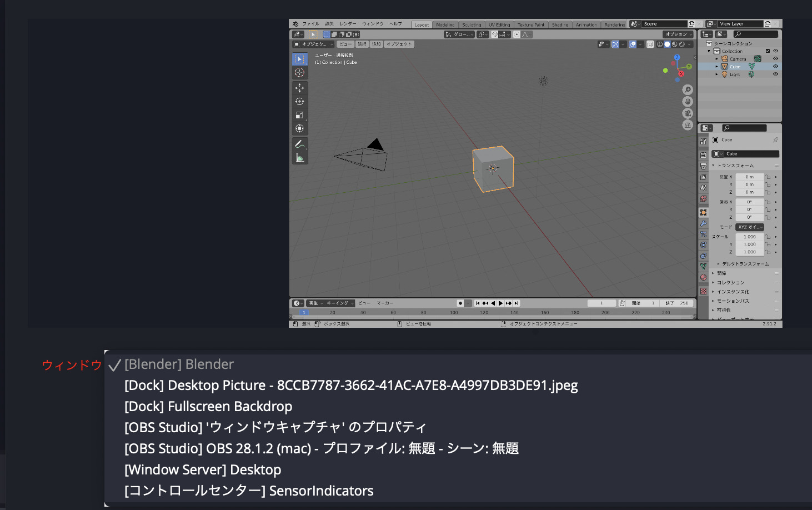The height and width of the screenshot is (510, 812).
Task: Click the play animation button in timeline
Action: 500,303
